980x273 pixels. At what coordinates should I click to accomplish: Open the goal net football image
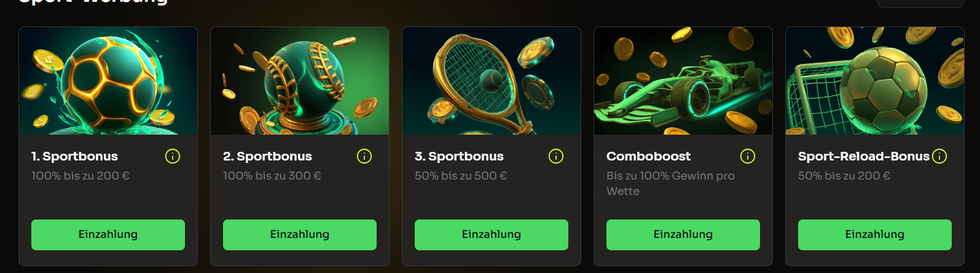coord(875,81)
